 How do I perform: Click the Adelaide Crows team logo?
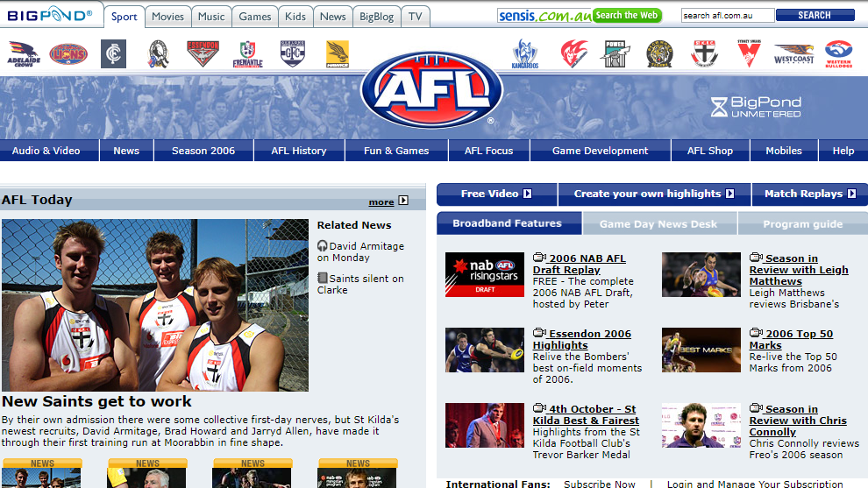[24, 54]
